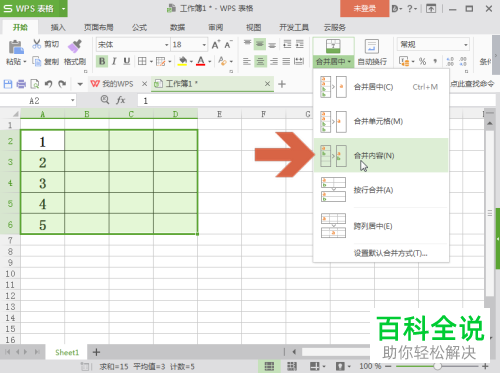Click the print icon in quick toolbar
Viewport: 500px width, 373px height.
[21, 84]
